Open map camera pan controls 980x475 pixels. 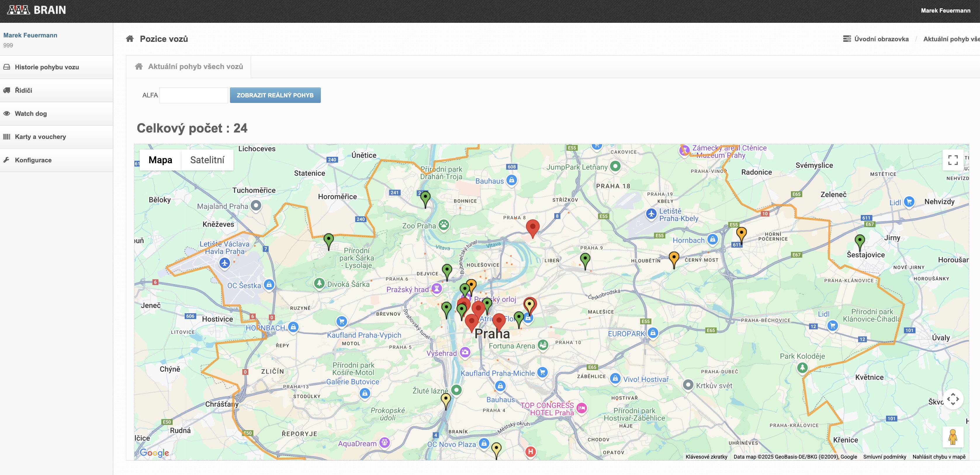[x=953, y=399]
